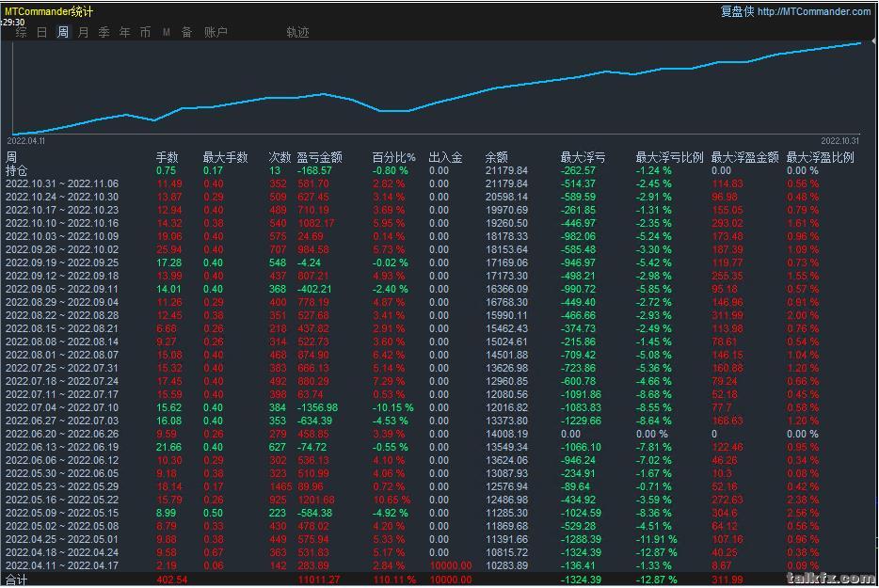Select week 2022.06.20 ~ 2022.06.26
Viewport: 879px width, 588px height.
click(x=62, y=434)
